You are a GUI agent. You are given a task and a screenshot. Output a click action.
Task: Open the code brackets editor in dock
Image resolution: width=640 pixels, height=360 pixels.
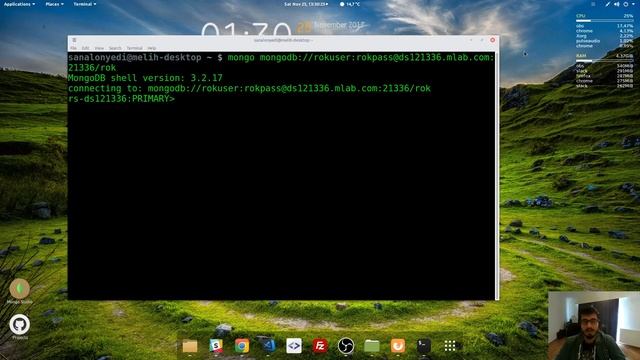click(x=294, y=346)
